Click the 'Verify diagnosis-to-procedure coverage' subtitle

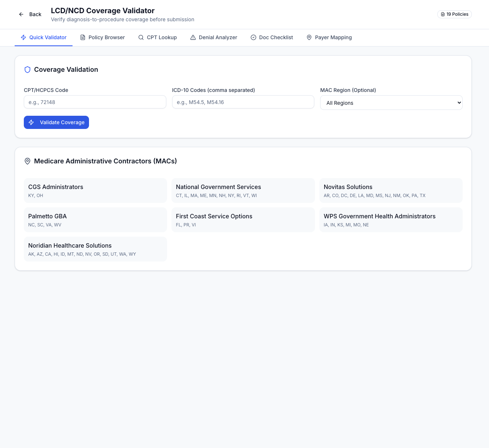[x=122, y=19]
